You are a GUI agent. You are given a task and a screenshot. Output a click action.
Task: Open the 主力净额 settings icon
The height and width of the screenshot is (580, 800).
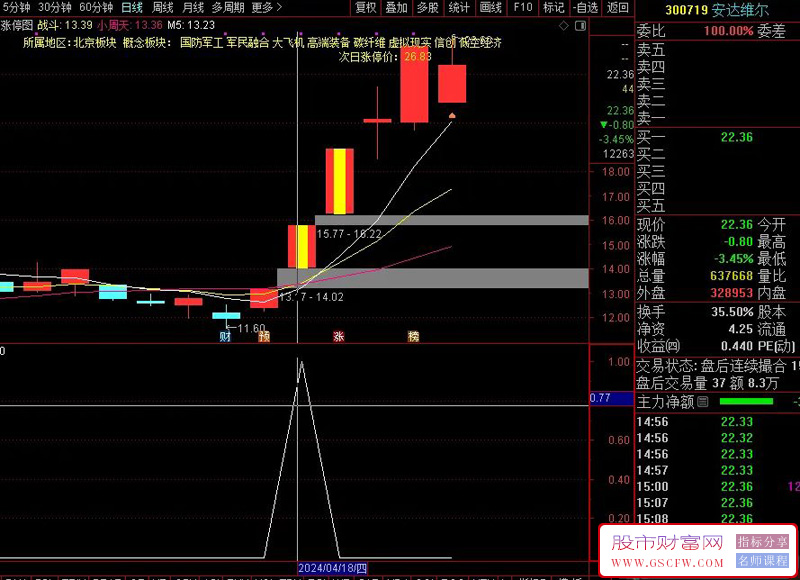(x=703, y=401)
